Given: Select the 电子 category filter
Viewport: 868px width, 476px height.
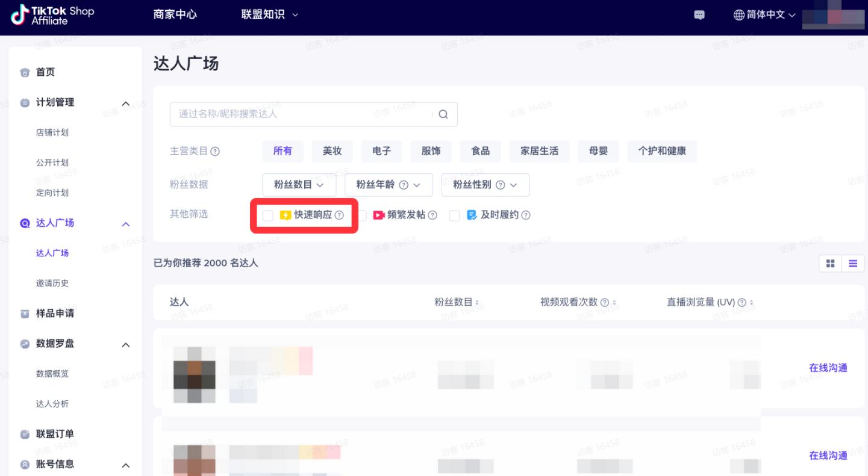Looking at the screenshot, I should point(382,151).
